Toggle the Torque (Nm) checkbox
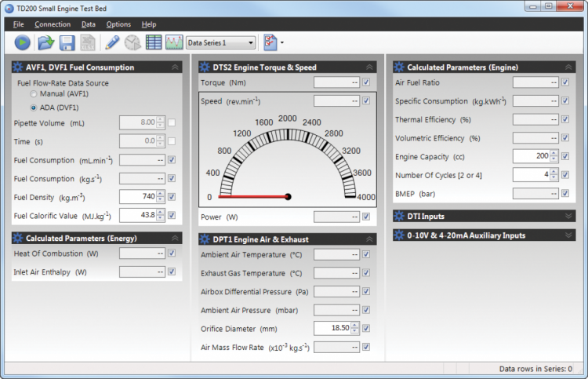 pyautogui.click(x=366, y=82)
